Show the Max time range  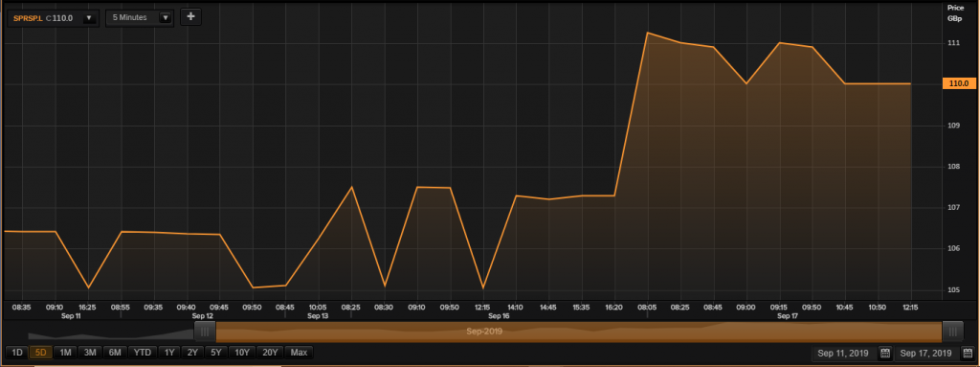[x=299, y=353]
